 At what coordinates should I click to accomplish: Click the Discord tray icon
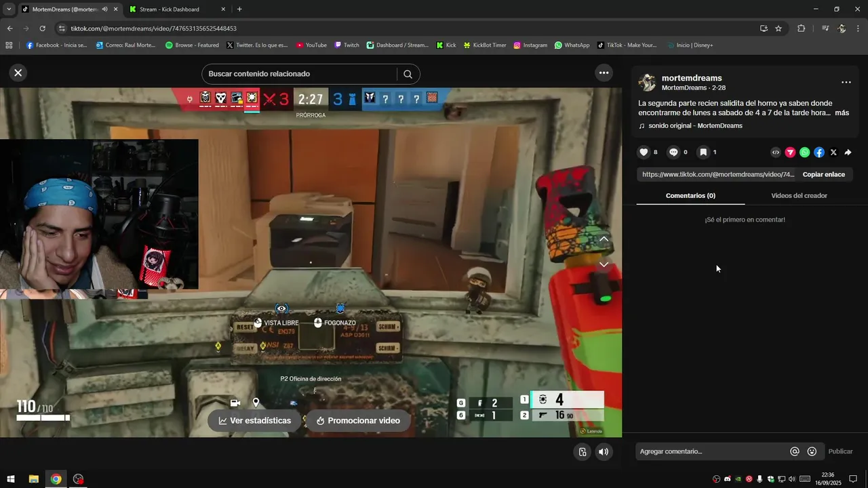[728, 479]
